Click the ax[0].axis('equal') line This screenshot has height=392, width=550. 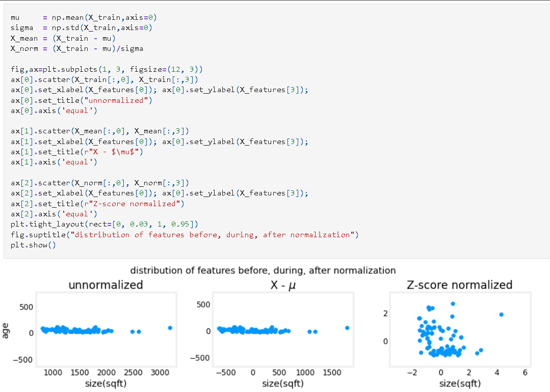[54, 110]
